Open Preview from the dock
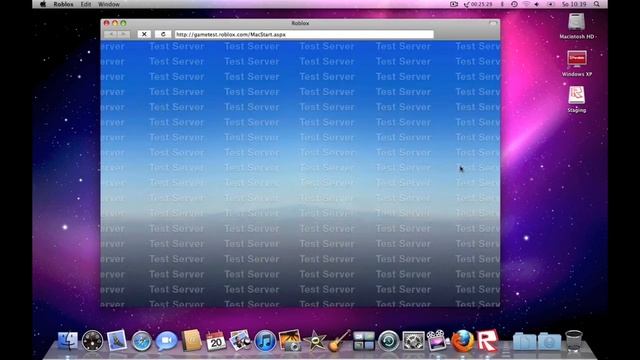The height and width of the screenshot is (360, 640). click(240, 340)
